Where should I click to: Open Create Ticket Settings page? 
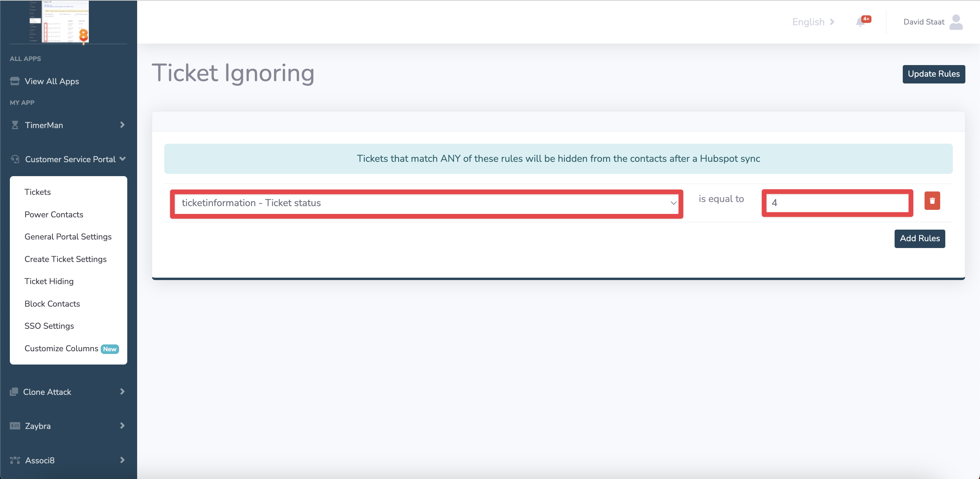[66, 259]
